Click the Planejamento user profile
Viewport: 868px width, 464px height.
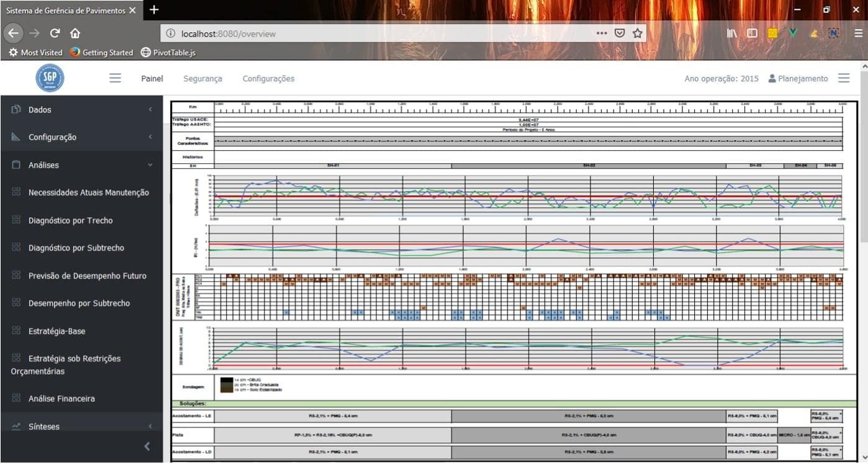pos(798,79)
